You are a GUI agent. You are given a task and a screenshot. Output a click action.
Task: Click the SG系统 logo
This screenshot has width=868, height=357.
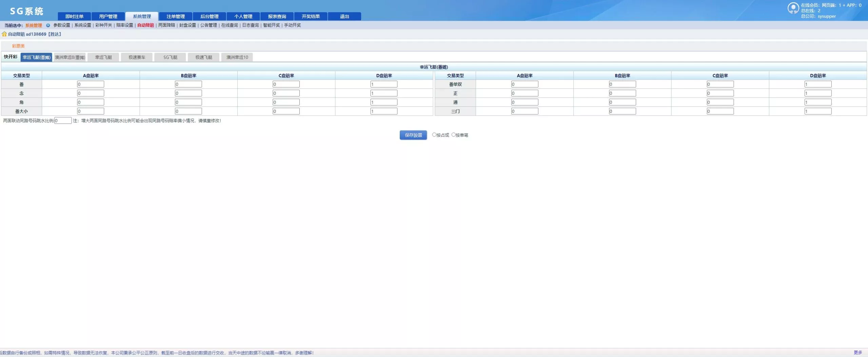pos(26,11)
